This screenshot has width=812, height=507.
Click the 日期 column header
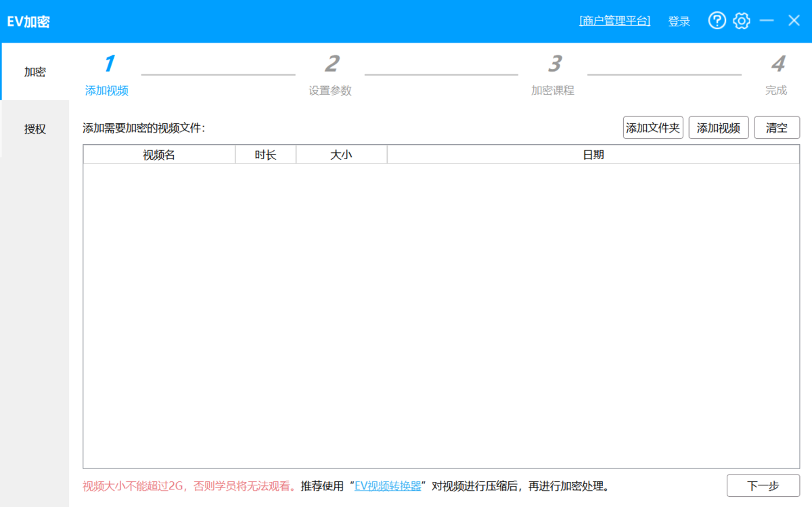click(593, 154)
